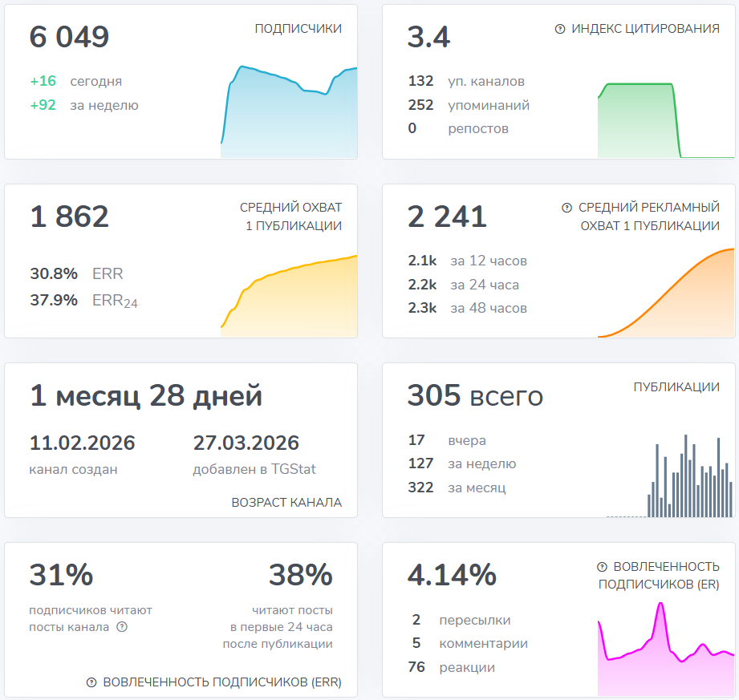Click the help icon beside СРЕДНИЙ РЕКЛАМНЫЙ ОХВАТ
Screen dimensions: 739x700
pos(567,208)
